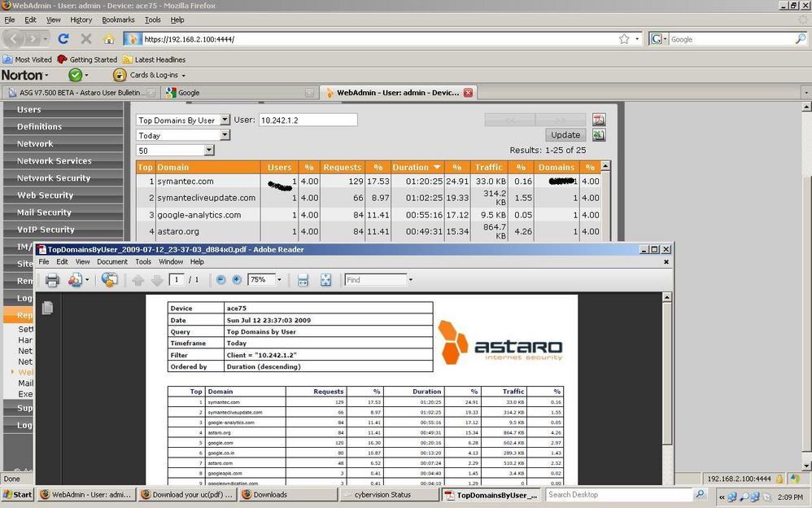This screenshot has height=508, width=812.
Task: Switch to cybervision Status taskbar window
Action: (390, 494)
